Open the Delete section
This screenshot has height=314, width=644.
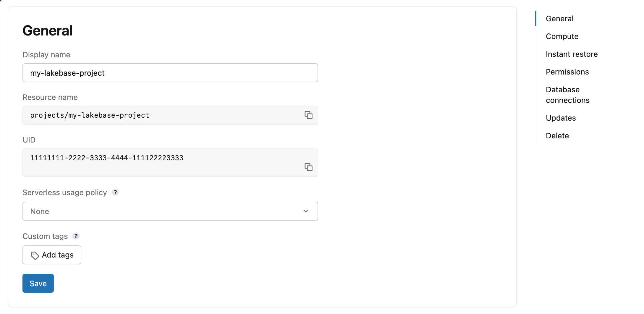pos(557,135)
